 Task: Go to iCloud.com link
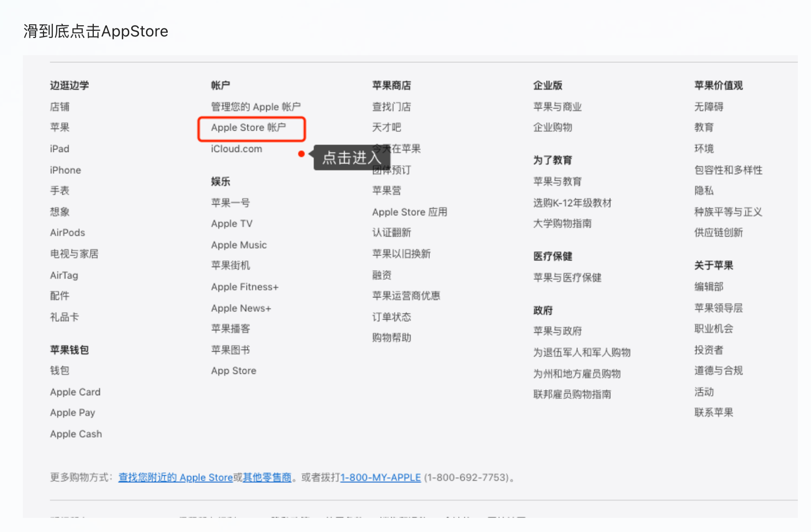237,149
